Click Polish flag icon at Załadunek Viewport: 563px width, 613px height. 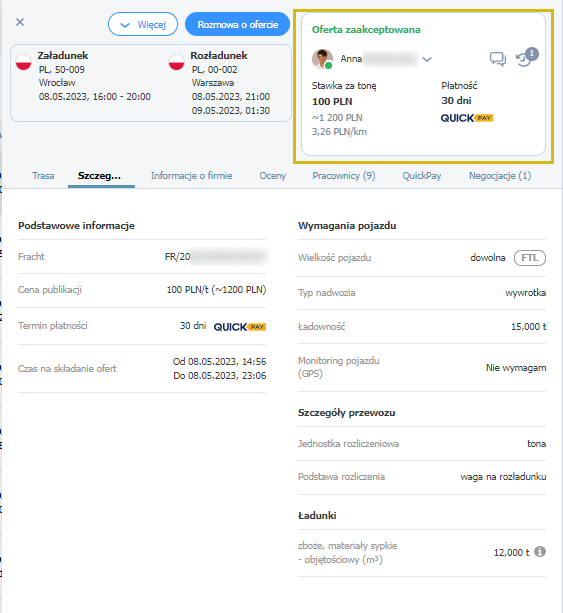pyautogui.click(x=23, y=63)
